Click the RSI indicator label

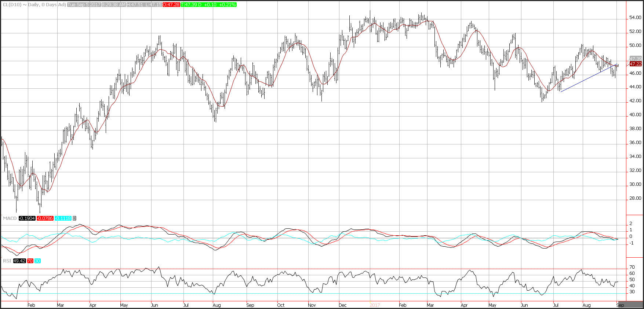click(7, 261)
